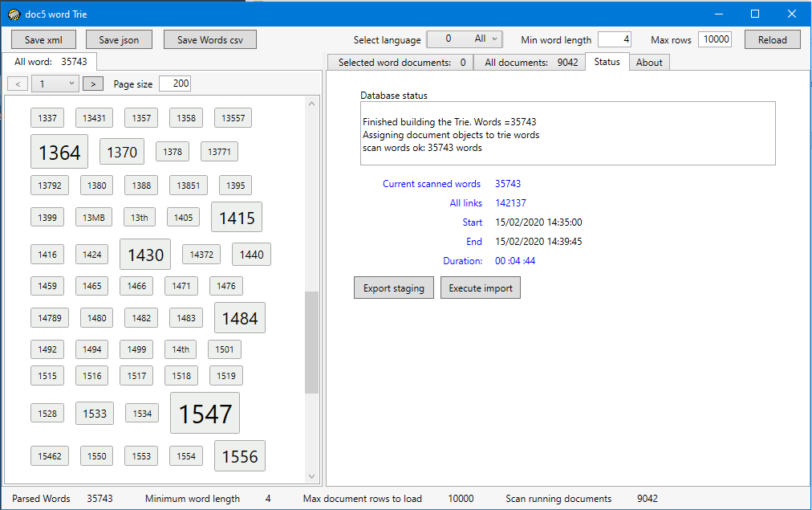
Task: Go to the next page with the > button
Action: (93, 84)
